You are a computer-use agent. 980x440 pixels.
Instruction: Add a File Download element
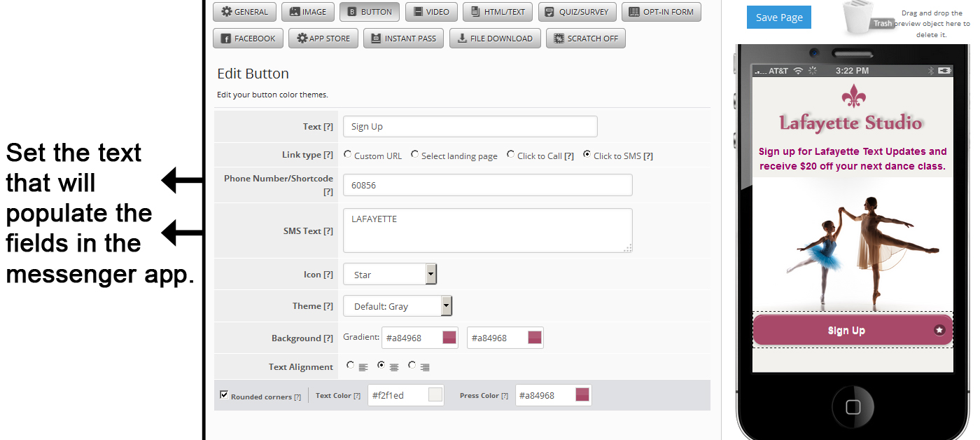click(x=495, y=39)
